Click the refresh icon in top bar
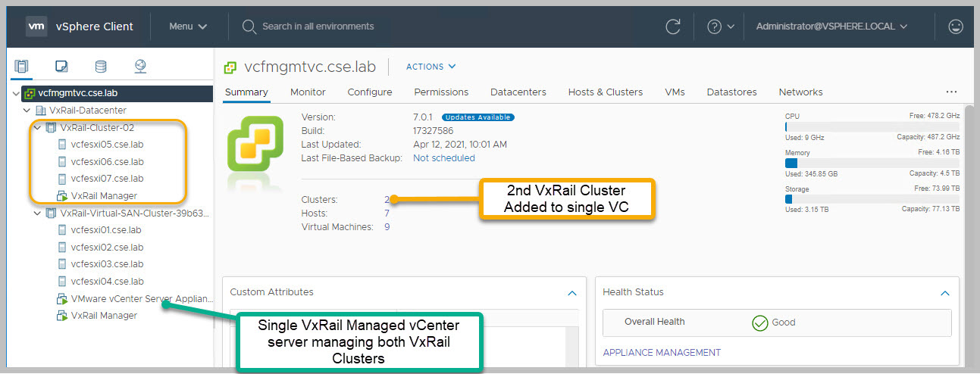 (x=672, y=26)
